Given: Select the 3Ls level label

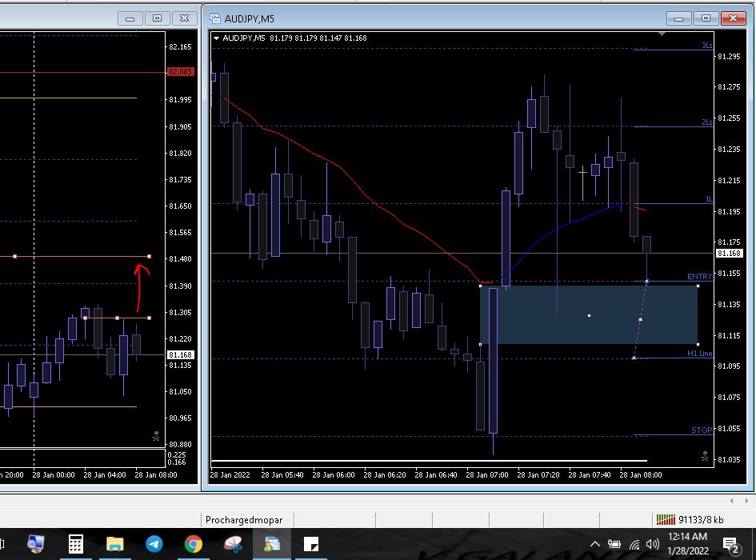Looking at the screenshot, I should (x=707, y=46).
